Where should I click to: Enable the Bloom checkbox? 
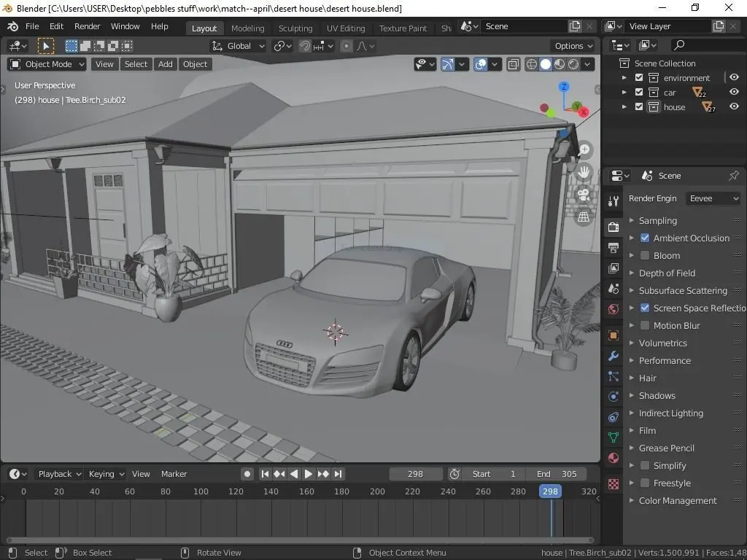click(x=645, y=256)
